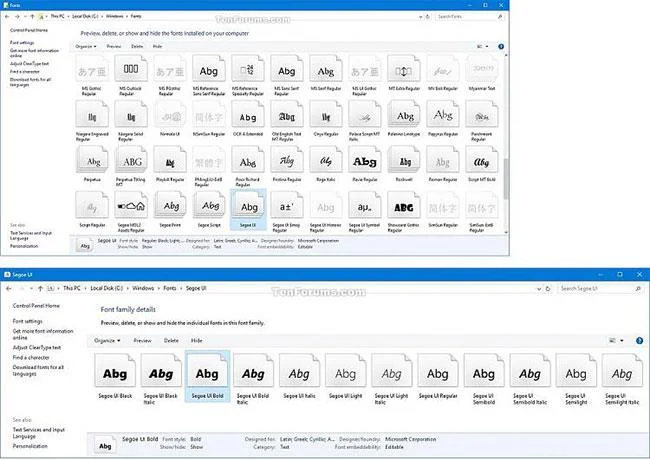The image size is (650, 460).
Task: Select the Segoe UI Semibold font
Action: [484, 371]
